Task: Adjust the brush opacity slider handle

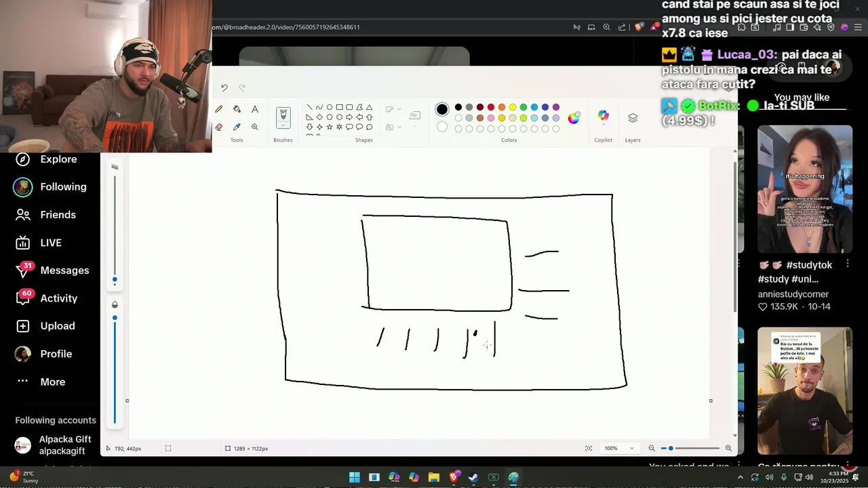Action: tap(115, 318)
